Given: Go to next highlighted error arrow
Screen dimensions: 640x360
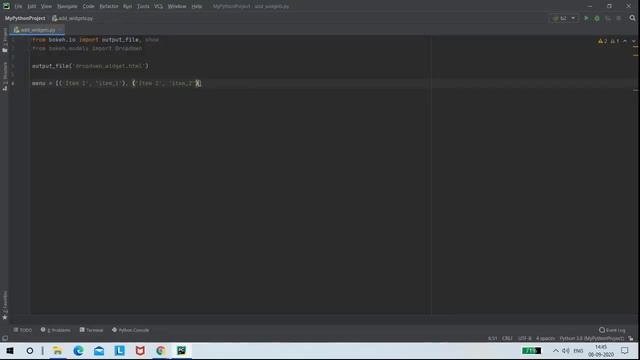Looking at the screenshot, I should [633, 41].
